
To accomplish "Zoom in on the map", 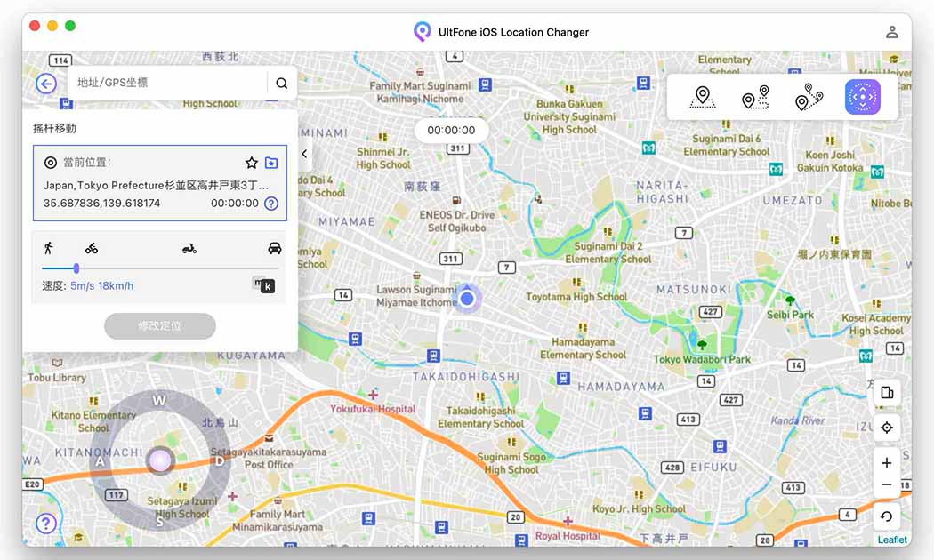I will [886, 463].
